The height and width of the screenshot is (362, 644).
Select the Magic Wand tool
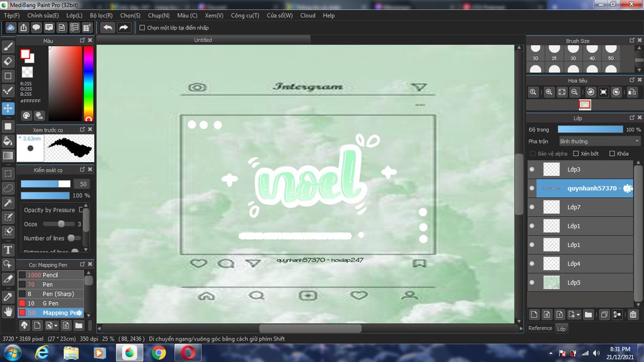[x=8, y=202]
